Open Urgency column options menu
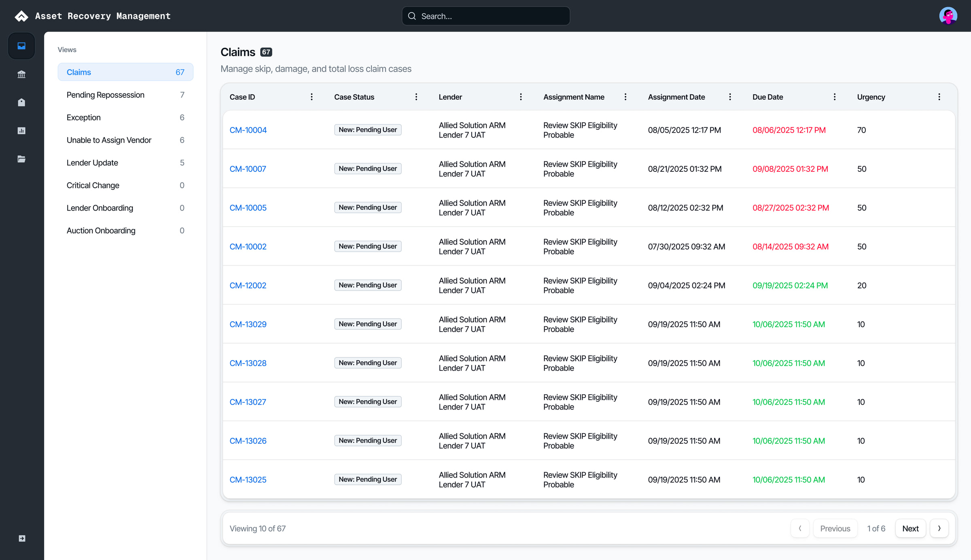This screenshot has width=971, height=560. pyautogui.click(x=939, y=97)
